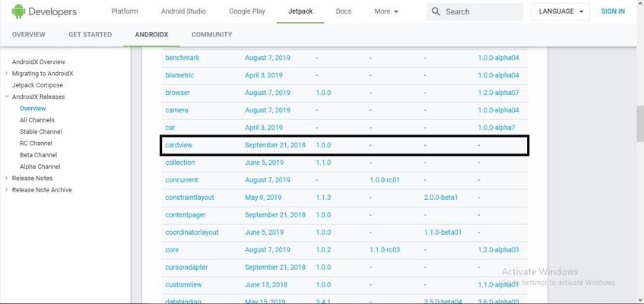Click cardview September 21, 2018 date

[275, 145]
